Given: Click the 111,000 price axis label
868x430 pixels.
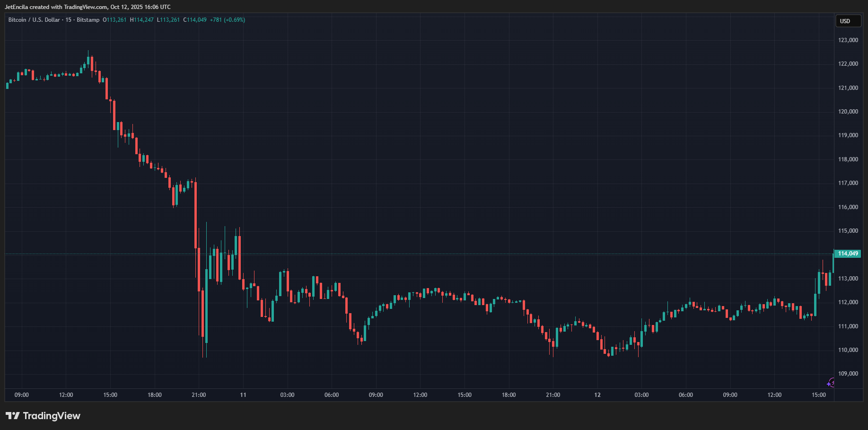Looking at the screenshot, I should 848,326.
